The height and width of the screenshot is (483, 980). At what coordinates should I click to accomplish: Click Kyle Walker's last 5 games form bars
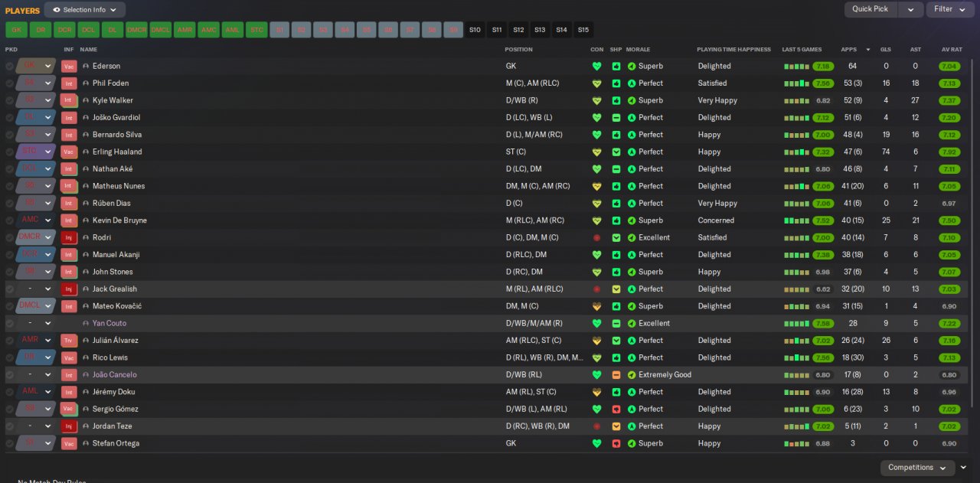click(x=796, y=100)
